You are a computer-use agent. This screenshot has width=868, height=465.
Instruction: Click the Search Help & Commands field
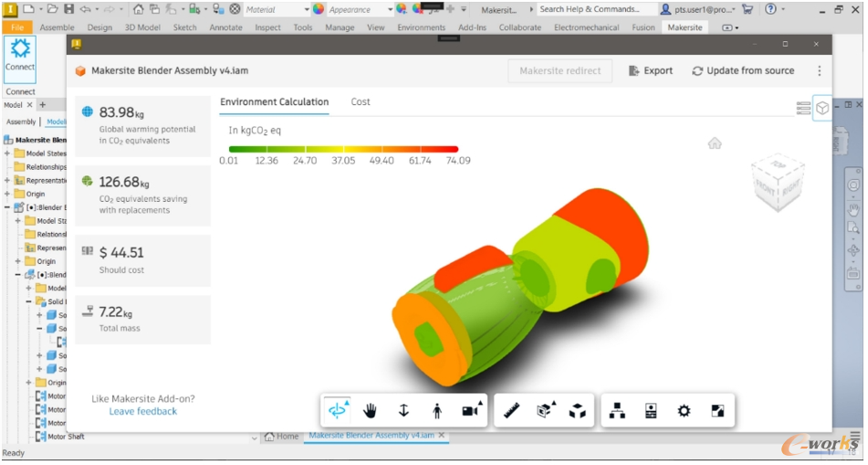pyautogui.click(x=595, y=9)
